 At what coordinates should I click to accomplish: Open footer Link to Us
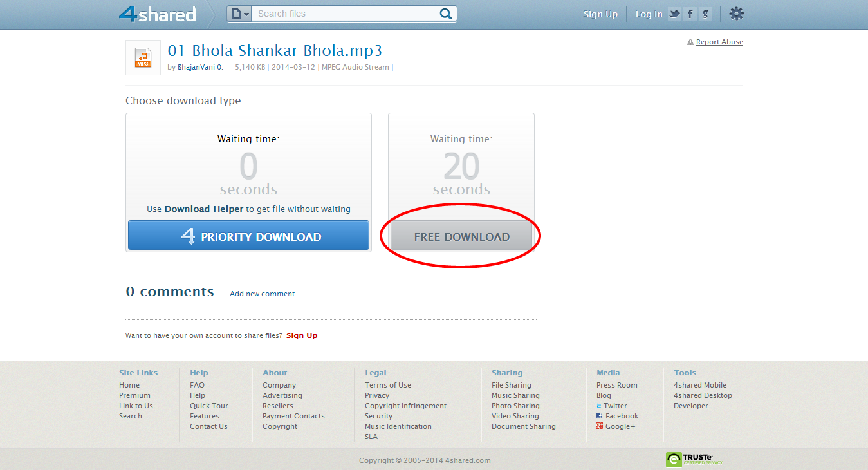pyautogui.click(x=136, y=406)
